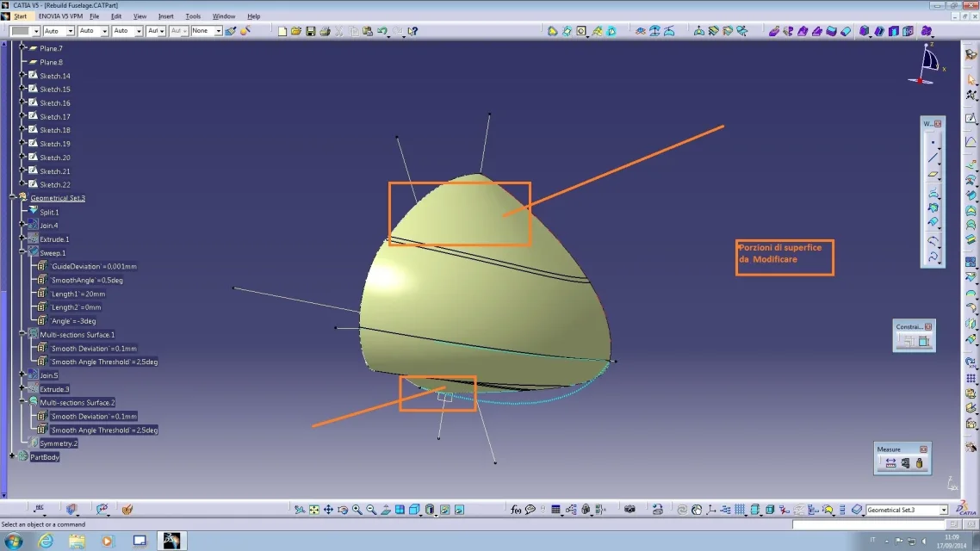This screenshot has width=980, height=551.
Task: Click the Pan icon
Action: coord(328,510)
